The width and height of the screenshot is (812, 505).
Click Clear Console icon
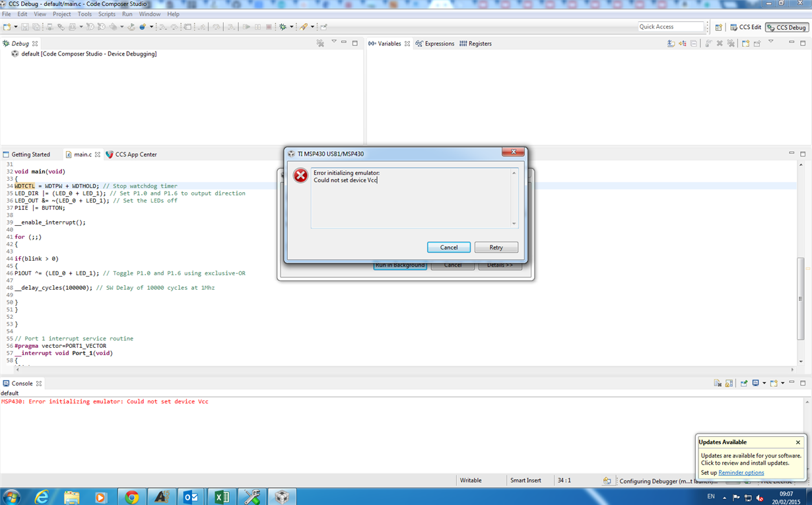click(718, 384)
